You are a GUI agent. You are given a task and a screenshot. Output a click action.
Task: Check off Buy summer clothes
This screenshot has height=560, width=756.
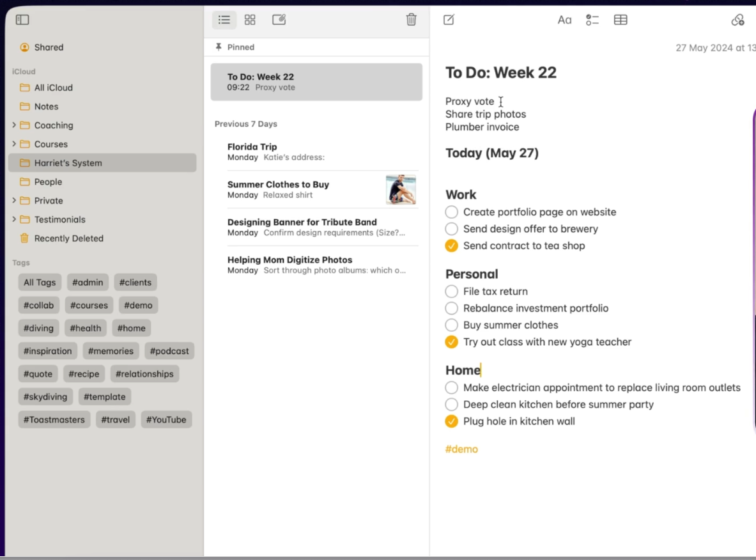pyautogui.click(x=451, y=325)
